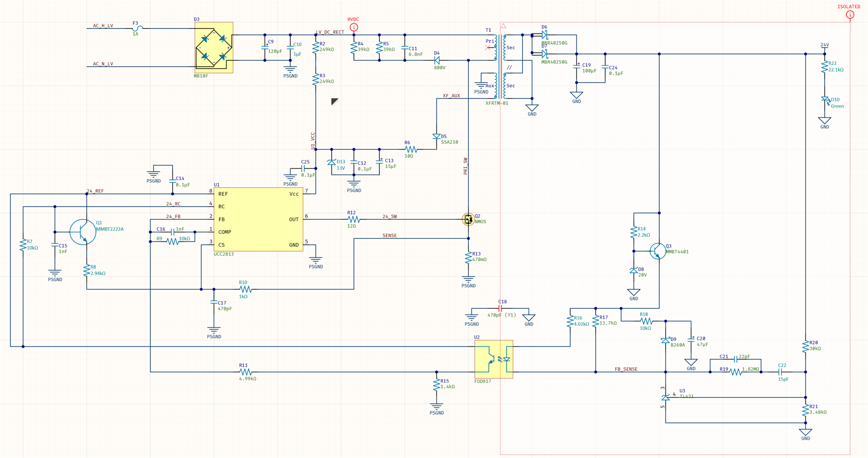Select the SENSE net label
Image resolution: width=868 pixels, height=458 pixels.
pyautogui.click(x=390, y=235)
